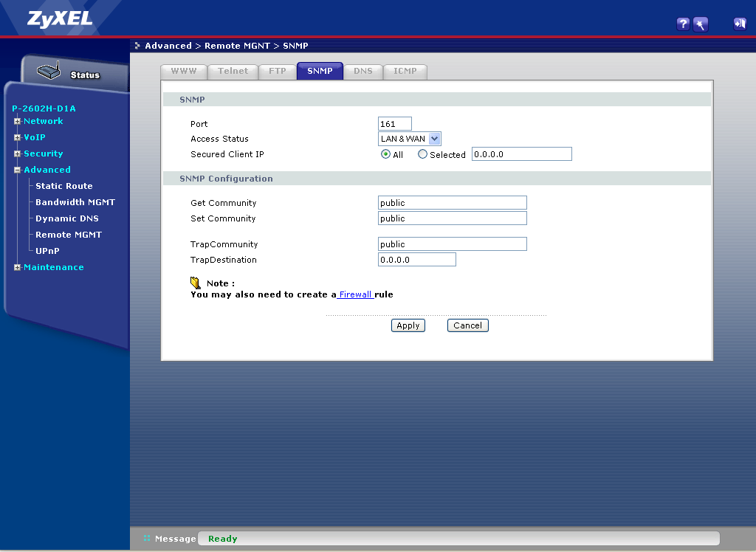Click the logout icon in header
Screen dimensions: 756x552
740,23
